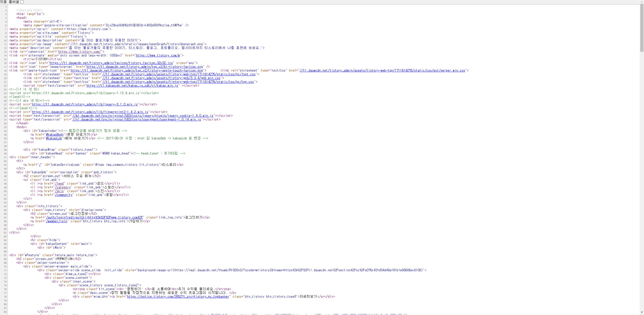Open the tistory_favicon_32x32.ico link
The image size is (644, 315).
click(x=111, y=63)
